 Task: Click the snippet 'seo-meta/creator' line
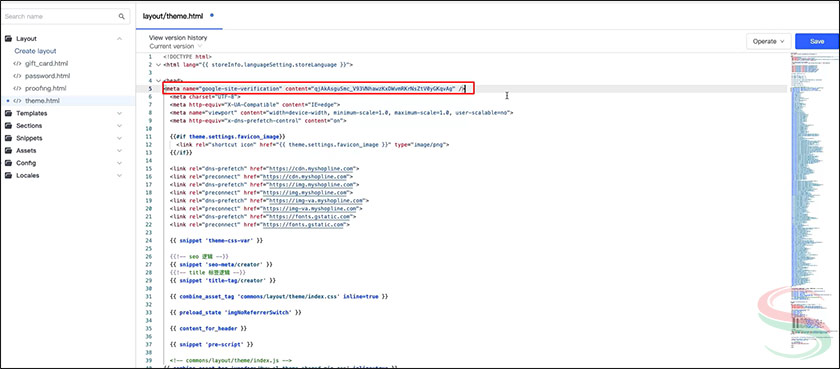[x=222, y=265]
